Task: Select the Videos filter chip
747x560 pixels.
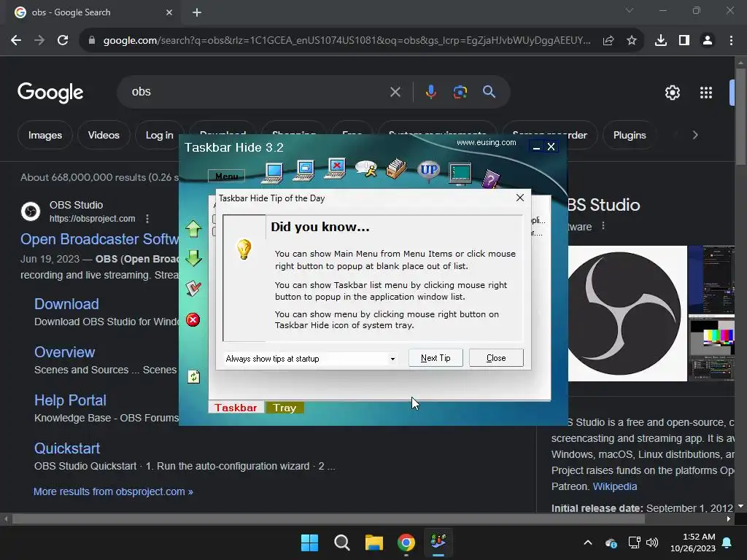Action: 104,135
